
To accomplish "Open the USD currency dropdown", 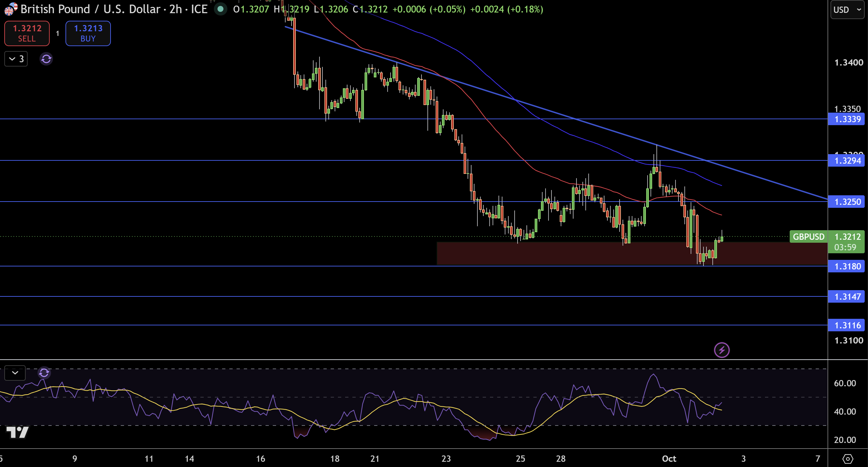I will click(847, 10).
